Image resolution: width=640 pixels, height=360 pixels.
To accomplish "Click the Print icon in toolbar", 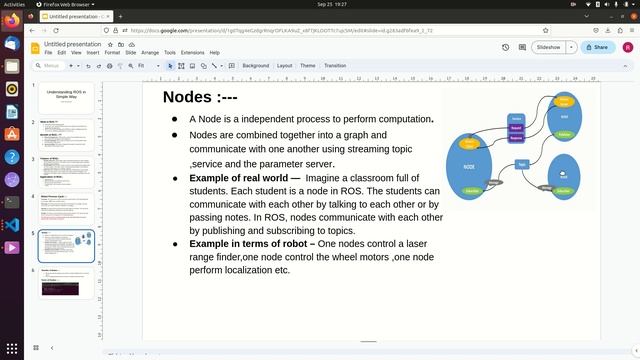I will (109, 66).
